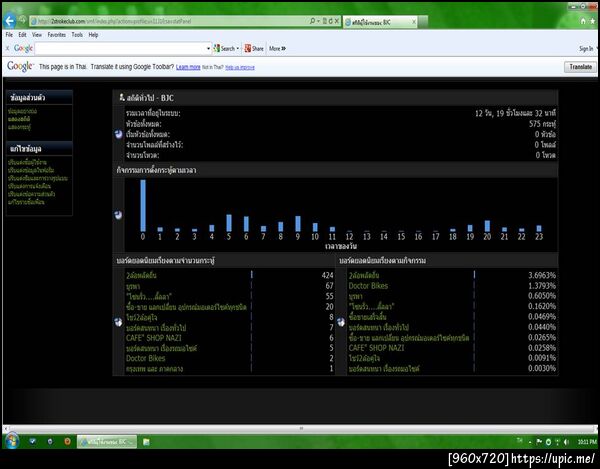The width and height of the screenshot is (600, 469).
Task: Open the browser Home icon
Action: [583, 21]
